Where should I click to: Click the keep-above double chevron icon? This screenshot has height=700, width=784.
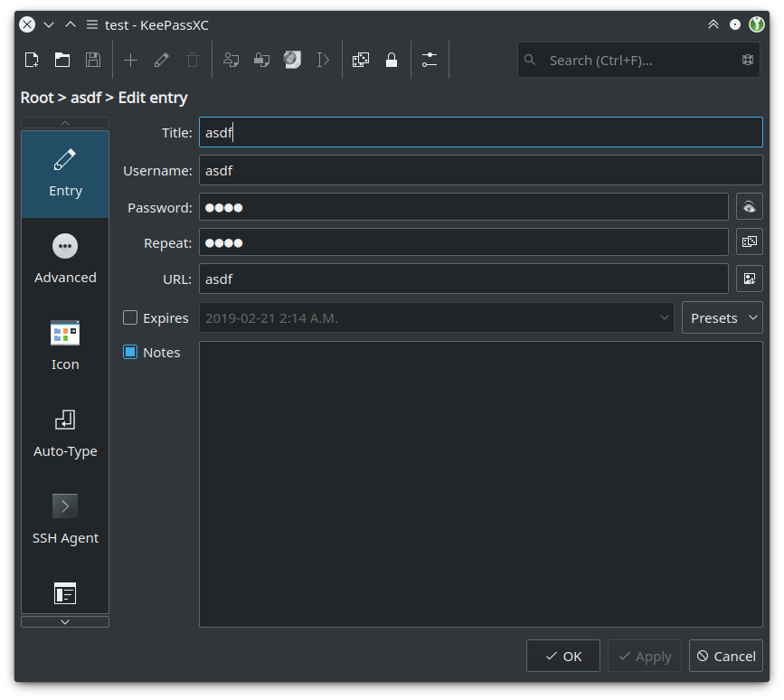[713, 24]
